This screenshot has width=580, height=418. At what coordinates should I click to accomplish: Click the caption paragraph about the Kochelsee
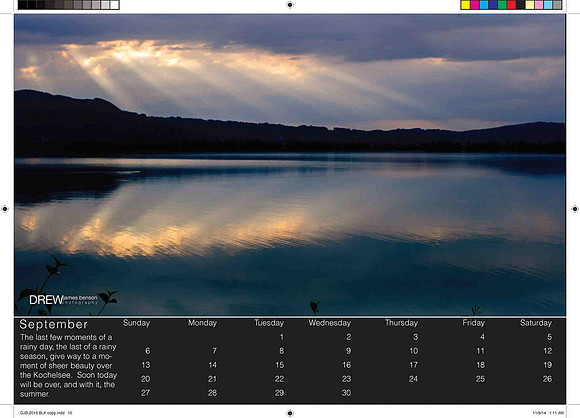pyautogui.click(x=68, y=365)
